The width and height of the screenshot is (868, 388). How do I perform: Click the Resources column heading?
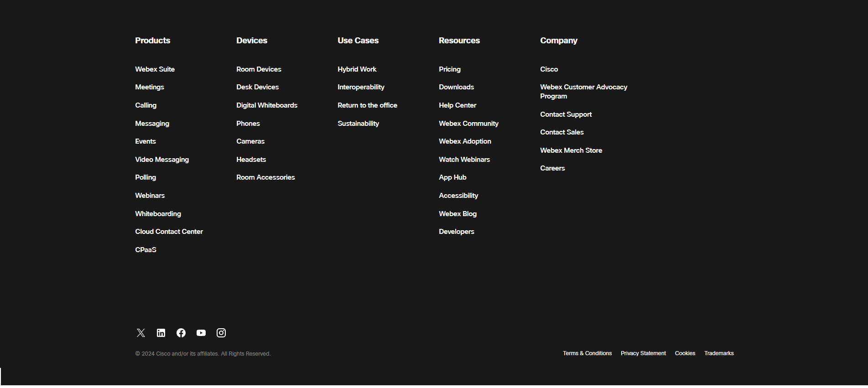[459, 41]
